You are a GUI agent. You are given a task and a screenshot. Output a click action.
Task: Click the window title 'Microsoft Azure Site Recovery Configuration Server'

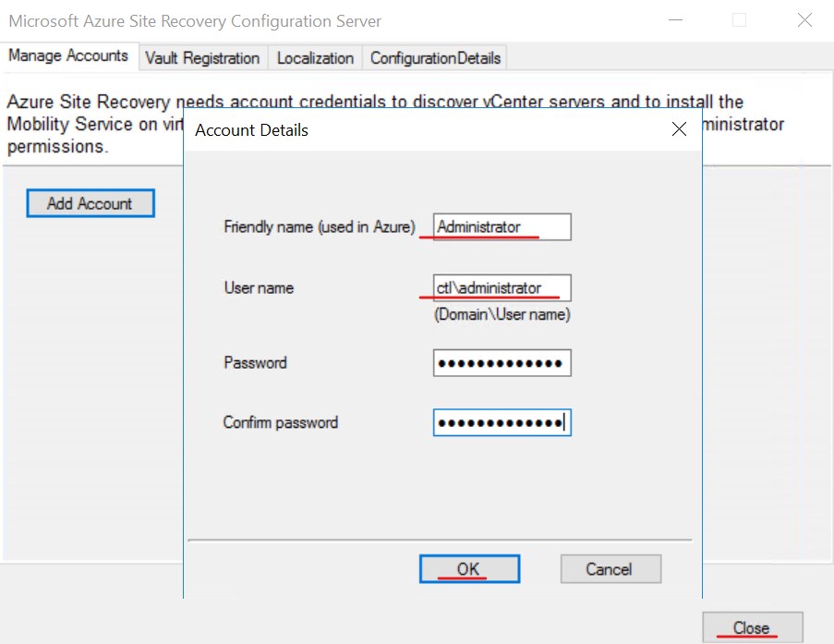pos(195,21)
